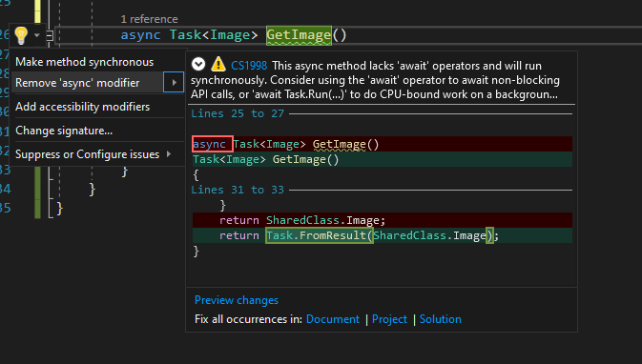The height and width of the screenshot is (364, 642).
Task: Select 'Make method synchronous' quick action
Action: (84, 62)
